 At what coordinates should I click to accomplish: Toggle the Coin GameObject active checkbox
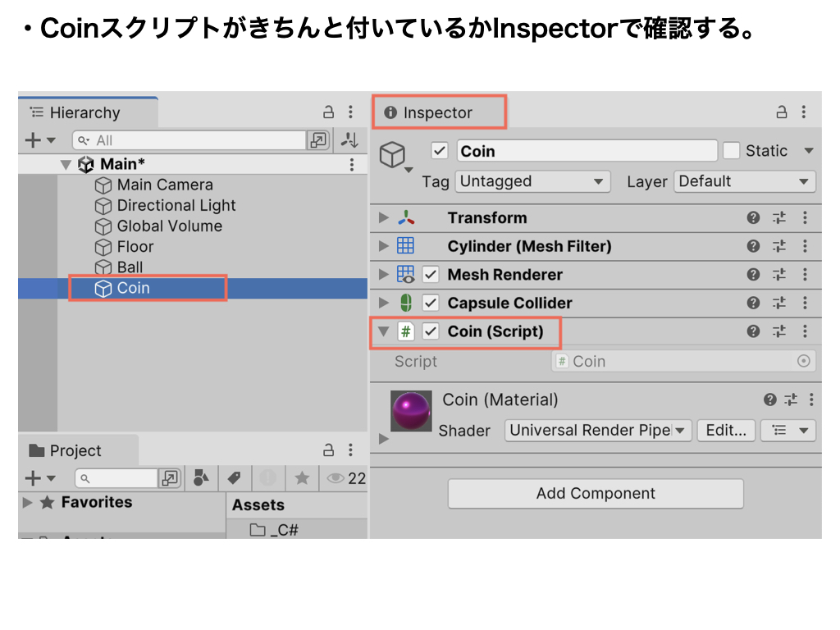pos(440,150)
